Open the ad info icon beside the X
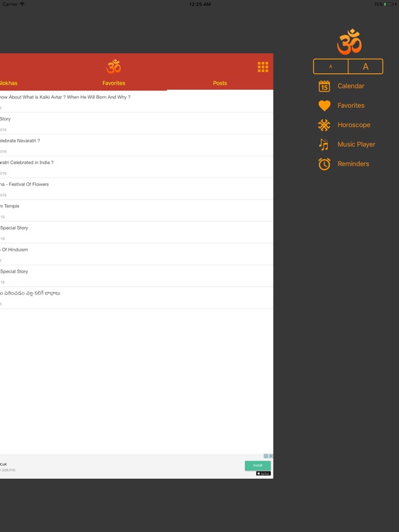Screen dimensions: 399x532 coord(266,456)
